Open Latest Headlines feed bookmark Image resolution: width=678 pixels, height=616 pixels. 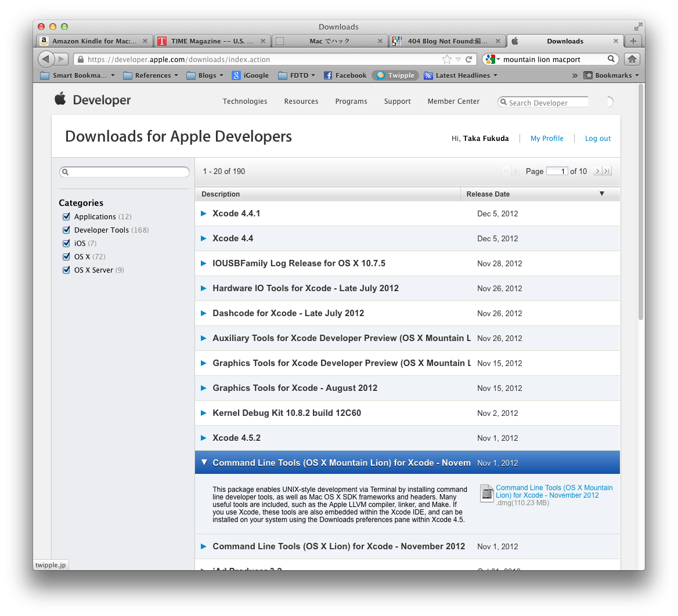click(461, 75)
